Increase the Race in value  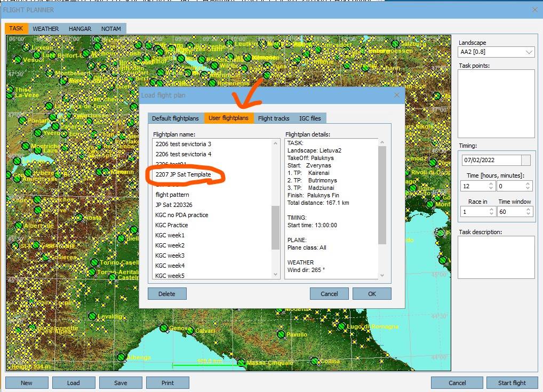click(x=491, y=209)
